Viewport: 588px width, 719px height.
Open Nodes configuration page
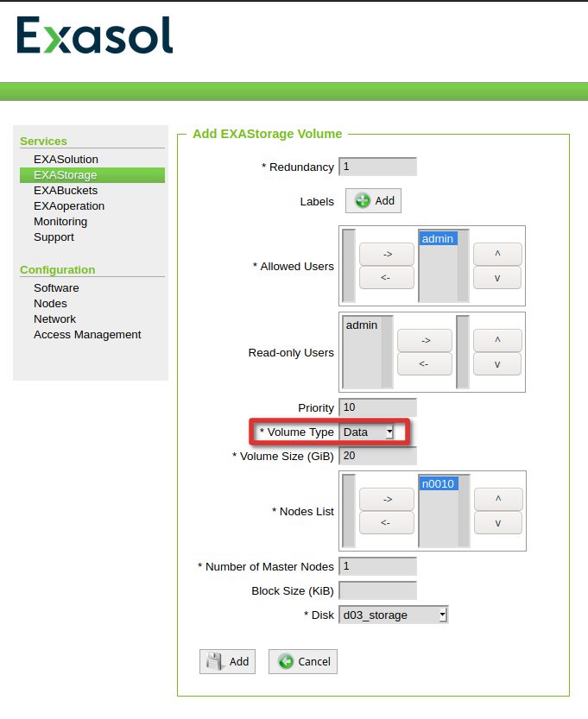50,304
